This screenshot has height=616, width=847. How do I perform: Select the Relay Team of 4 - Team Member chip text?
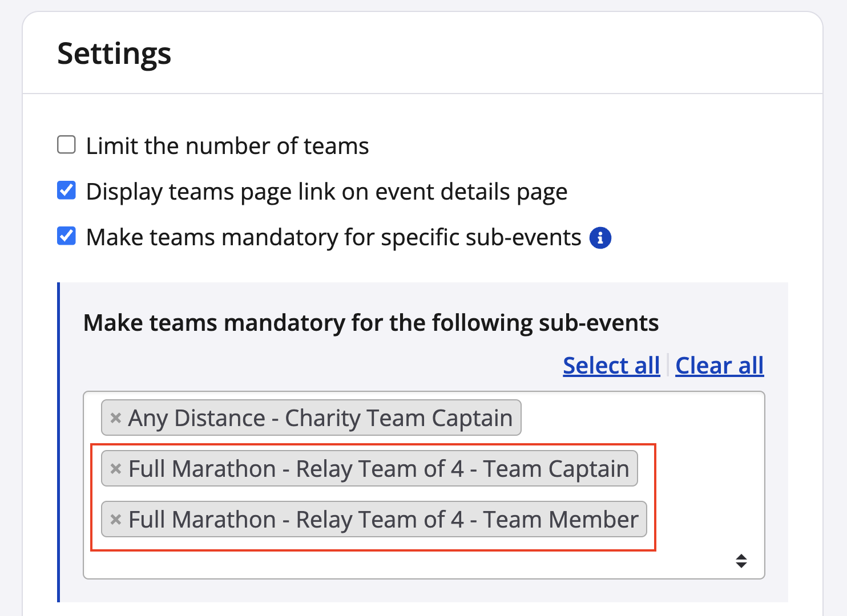click(x=382, y=520)
